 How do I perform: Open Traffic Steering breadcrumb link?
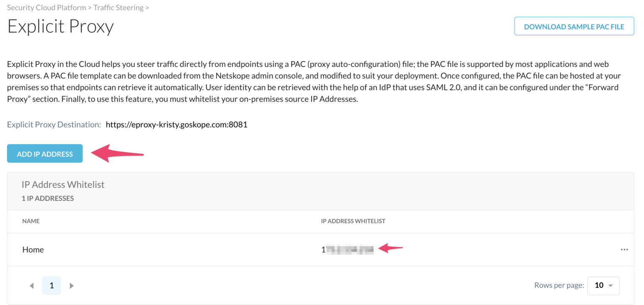tap(119, 7)
